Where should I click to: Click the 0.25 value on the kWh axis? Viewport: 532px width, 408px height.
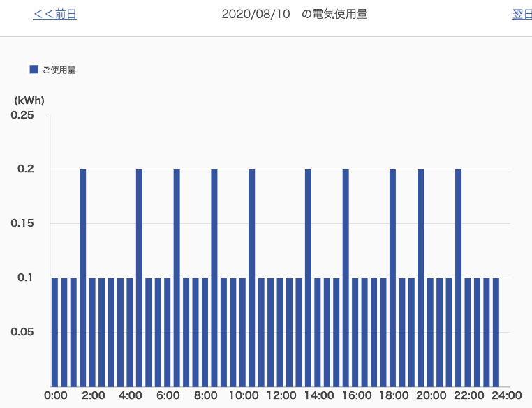pos(22,115)
